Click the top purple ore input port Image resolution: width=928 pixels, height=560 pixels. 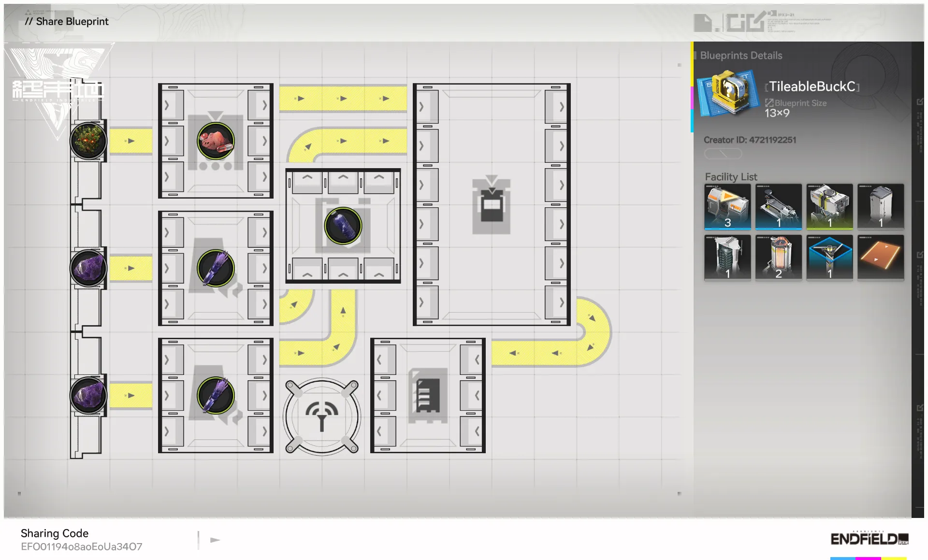88,268
